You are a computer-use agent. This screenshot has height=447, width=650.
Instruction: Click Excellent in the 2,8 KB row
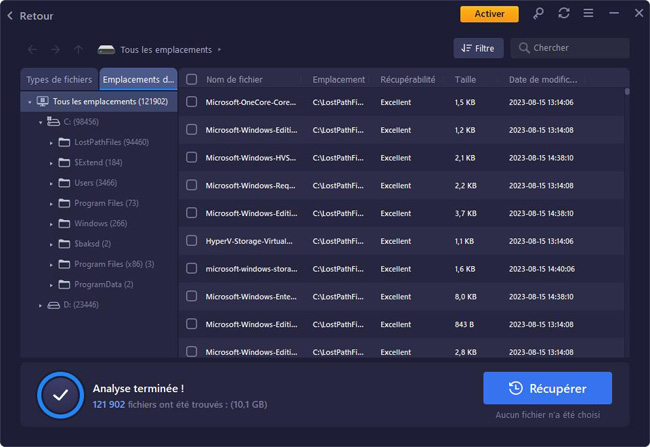[x=395, y=352]
